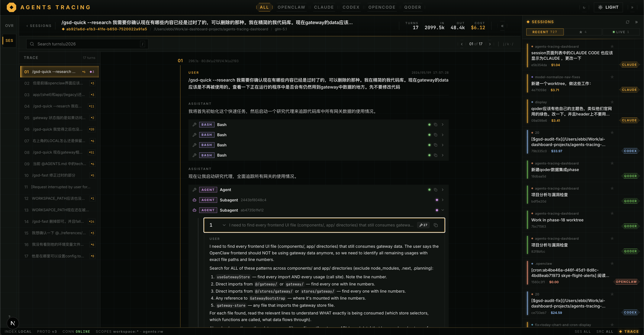Image resolution: width=644 pixels, height=335 pixels.
Task: Star the '新建qoder数据集成phase' session
Action: [x=612, y=163]
